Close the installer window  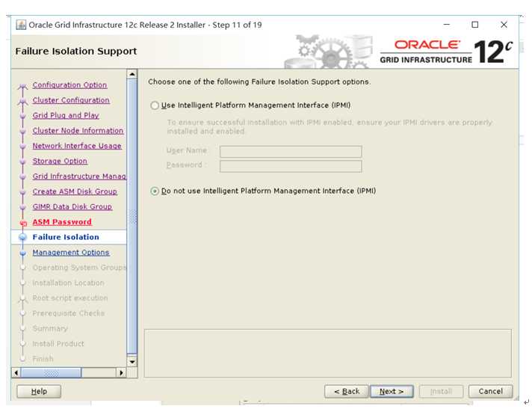504,25
